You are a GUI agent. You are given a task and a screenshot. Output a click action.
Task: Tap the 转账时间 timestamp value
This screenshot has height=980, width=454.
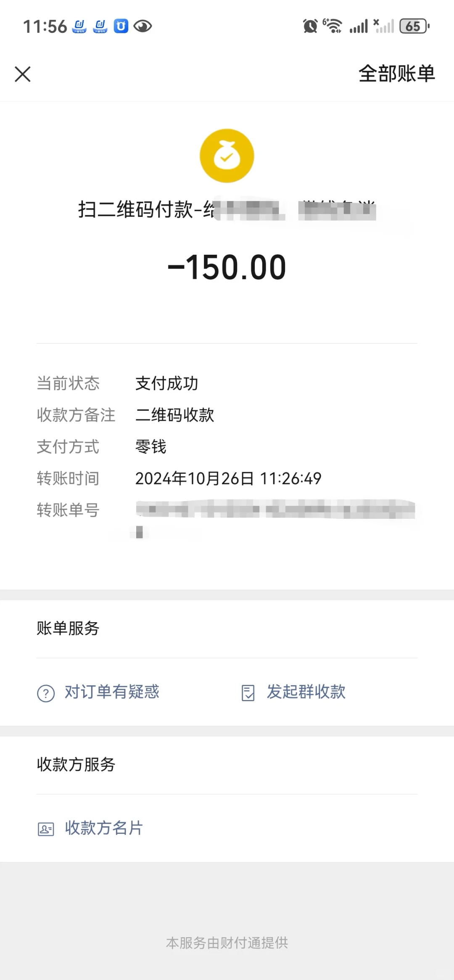(228, 478)
